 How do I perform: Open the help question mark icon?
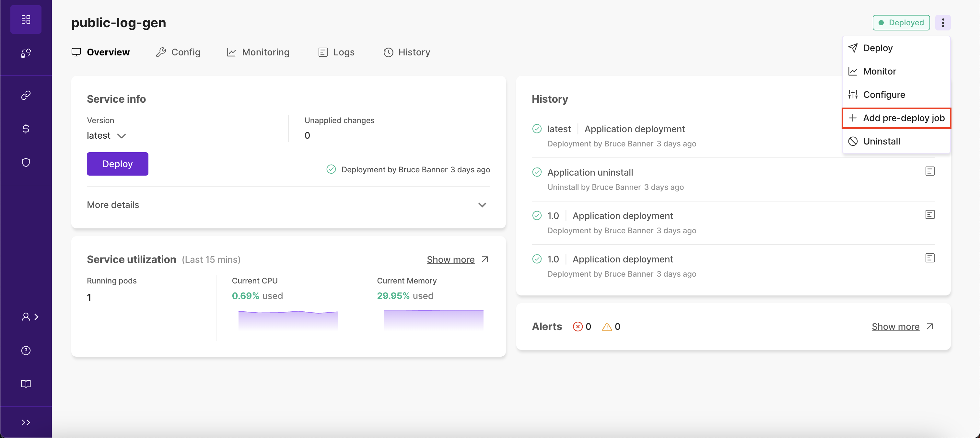pyautogui.click(x=26, y=351)
